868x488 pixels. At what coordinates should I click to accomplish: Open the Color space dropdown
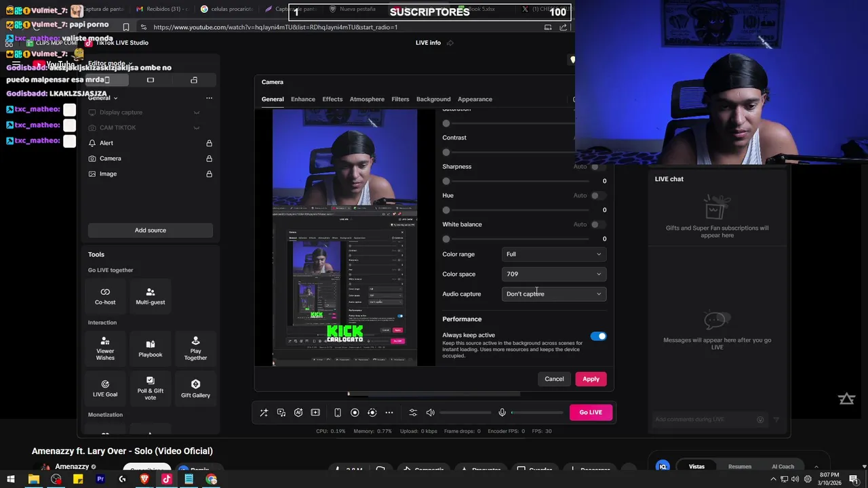tap(553, 274)
